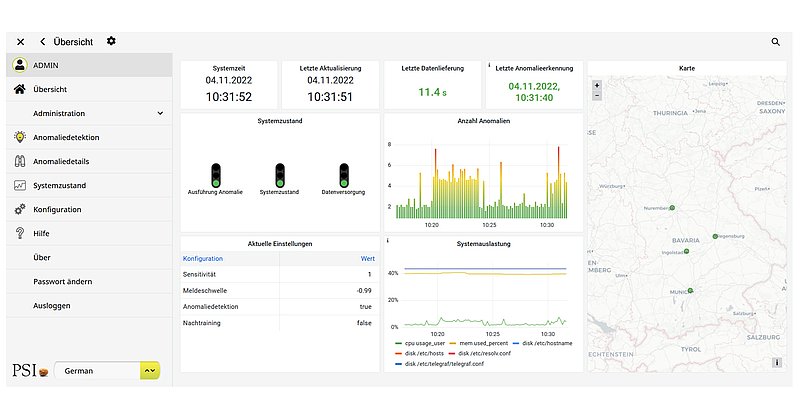Open map attribution info button

[x=777, y=363]
